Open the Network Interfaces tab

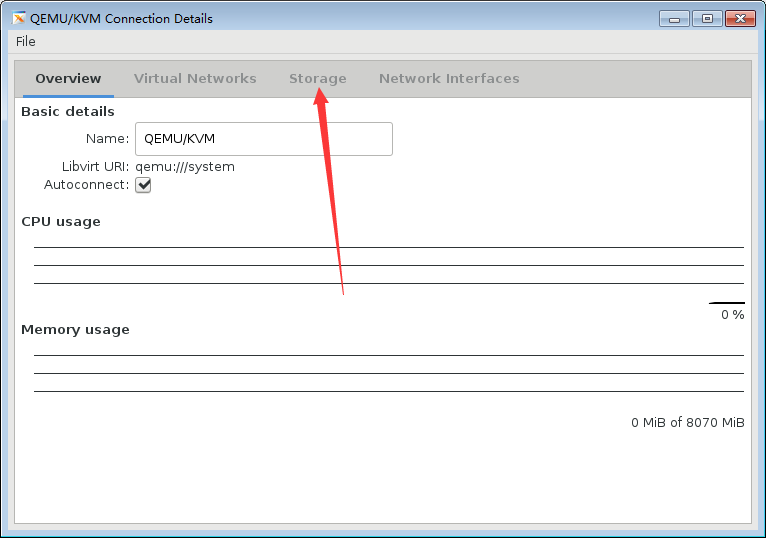[x=449, y=79]
